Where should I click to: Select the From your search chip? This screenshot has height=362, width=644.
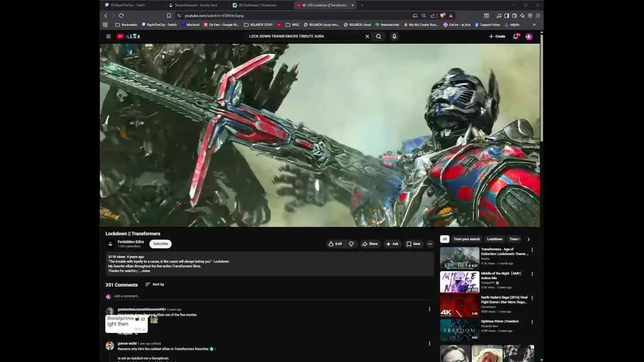pos(467,239)
